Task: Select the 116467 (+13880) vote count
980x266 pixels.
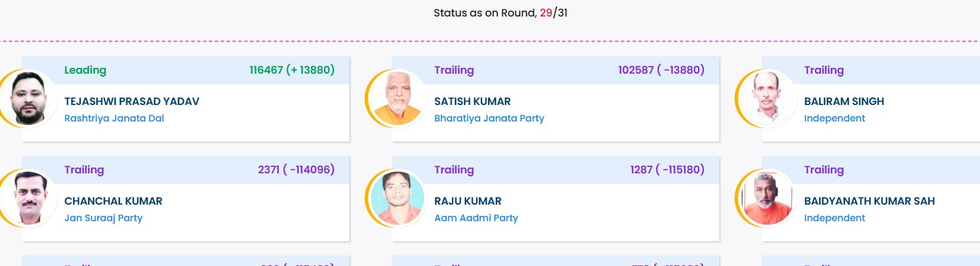Action: [291, 70]
